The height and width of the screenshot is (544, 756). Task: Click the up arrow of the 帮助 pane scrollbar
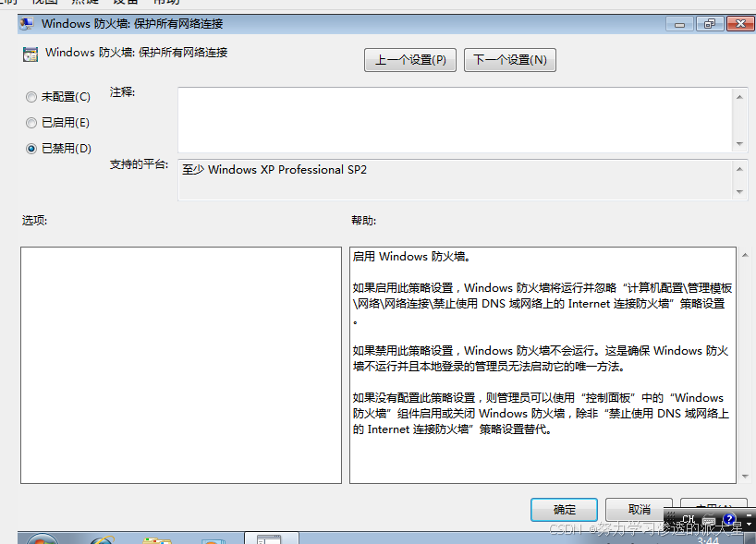point(745,255)
